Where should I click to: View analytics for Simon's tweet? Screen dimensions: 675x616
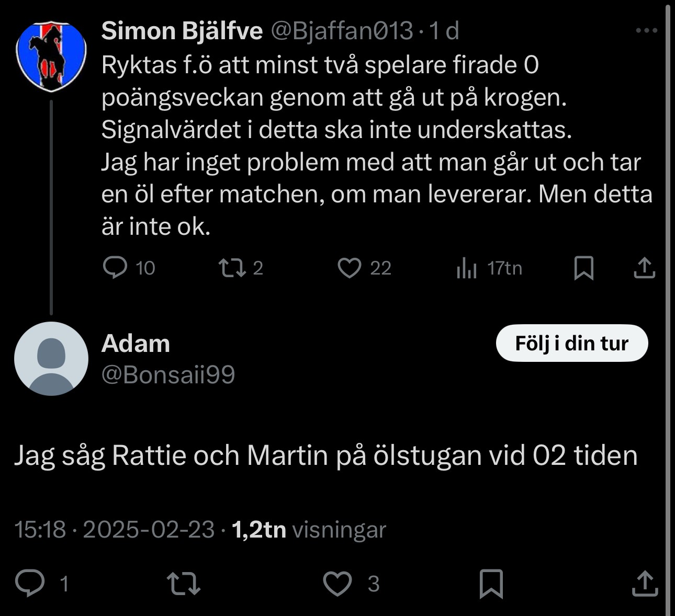coord(467,268)
